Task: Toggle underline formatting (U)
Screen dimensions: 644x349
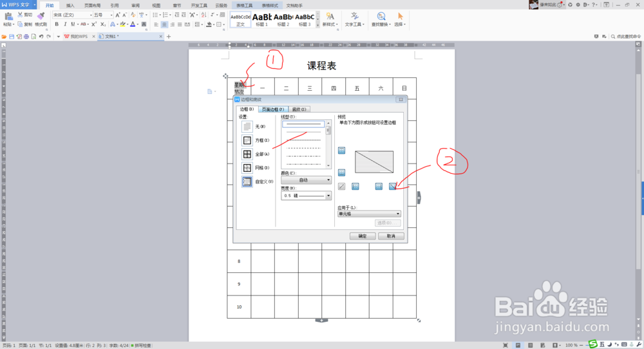Action: point(73,24)
